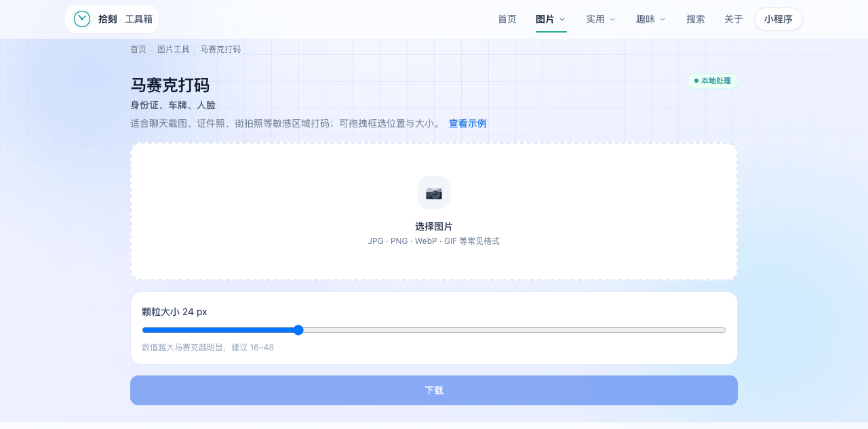Click the 本地处理 badge
Screen dimensions: 868x429
[713, 81]
